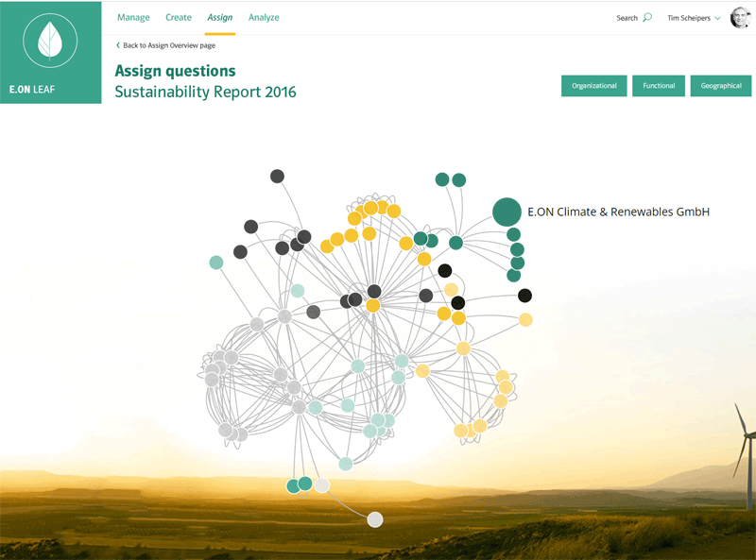Switch to the Manage tab
This screenshot has width=756, height=560.
tap(133, 17)
